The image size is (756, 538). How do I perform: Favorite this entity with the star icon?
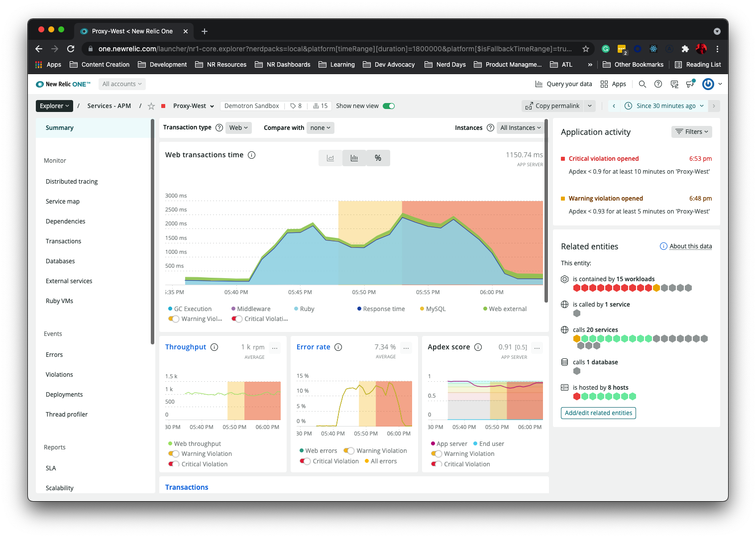click(151, 106)
